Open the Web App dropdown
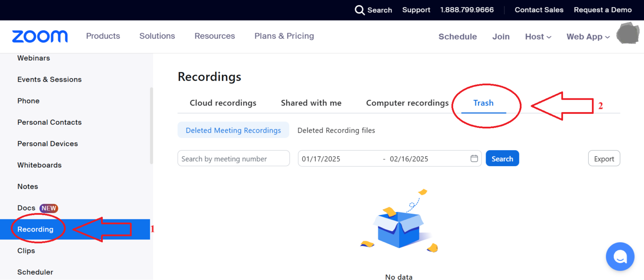This screenshot has width=644, height=280. (587, 36)
